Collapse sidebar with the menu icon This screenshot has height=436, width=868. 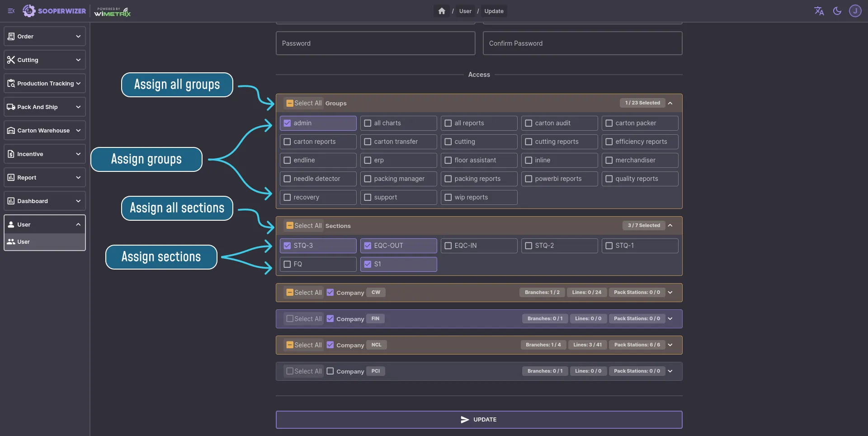coord(11,11)
